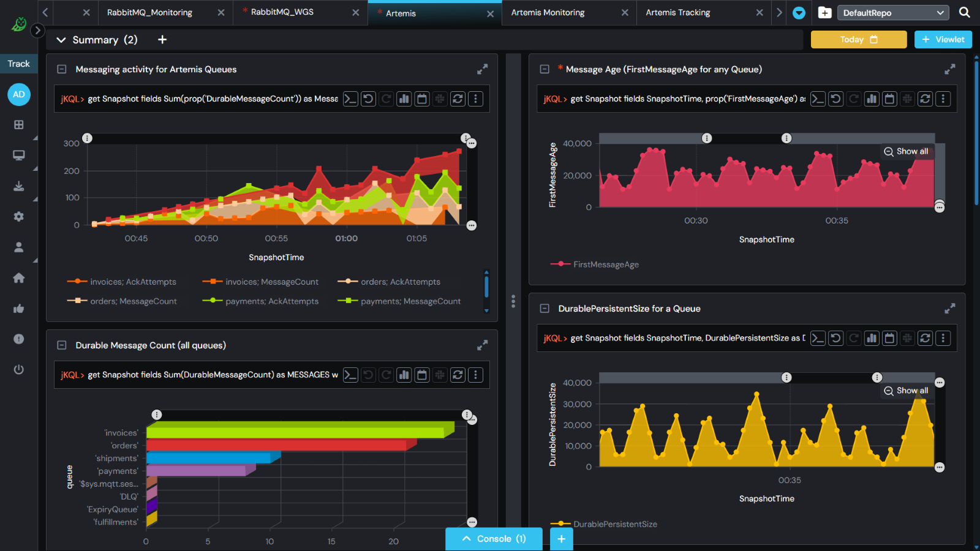Switch to Artemis Tracking tab
The width and height of the screenshot is (980, 551).
point(678,12)
